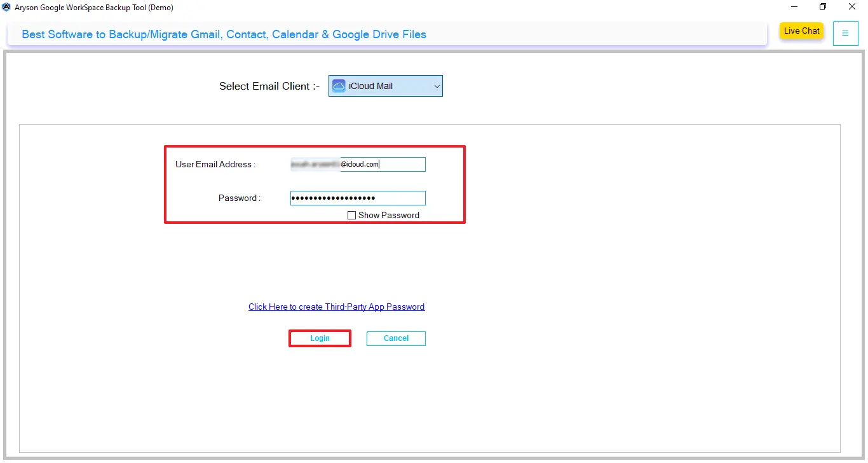Viewport: 868px width, 463px height.
Task: Click the iCloud icon inside the email client selector
Action: [338, 85]
